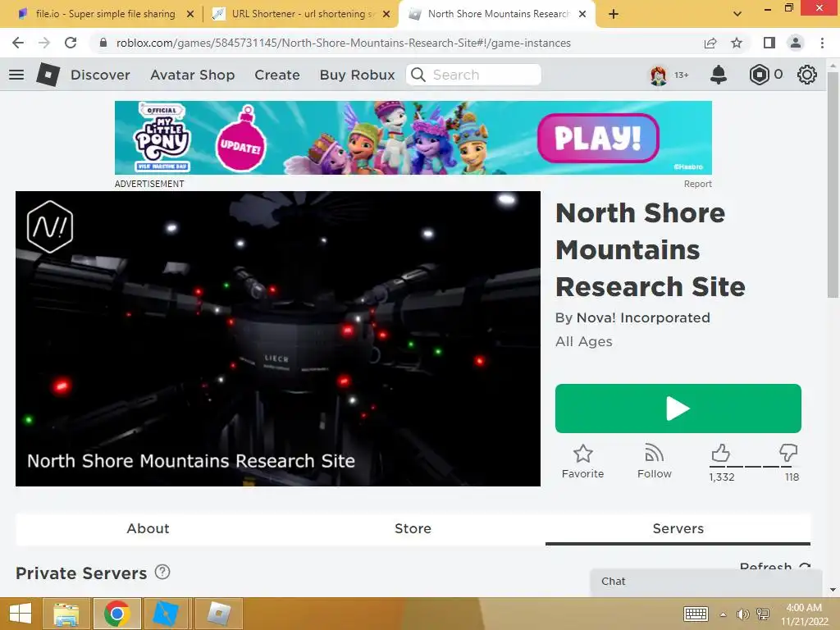Open Nova! Incorporated creator link
The height and width of the screenshot is (630, 840).
[x=643, y=317]
